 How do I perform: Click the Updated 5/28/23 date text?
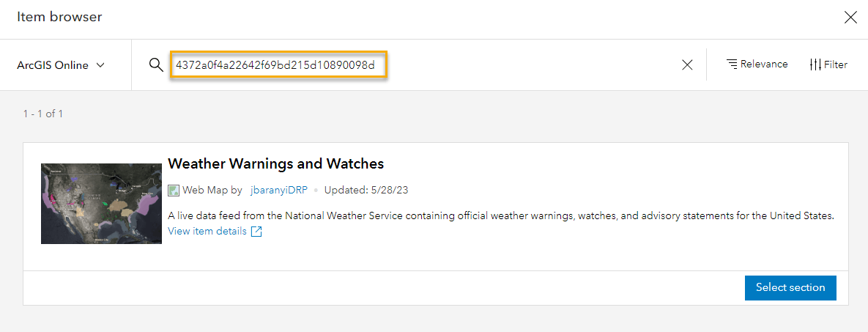coord(366,190)
